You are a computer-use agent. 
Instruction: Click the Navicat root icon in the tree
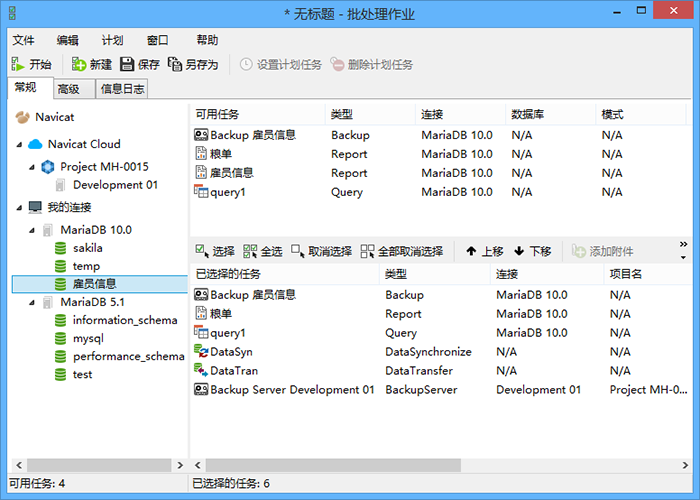pos(23,117)
